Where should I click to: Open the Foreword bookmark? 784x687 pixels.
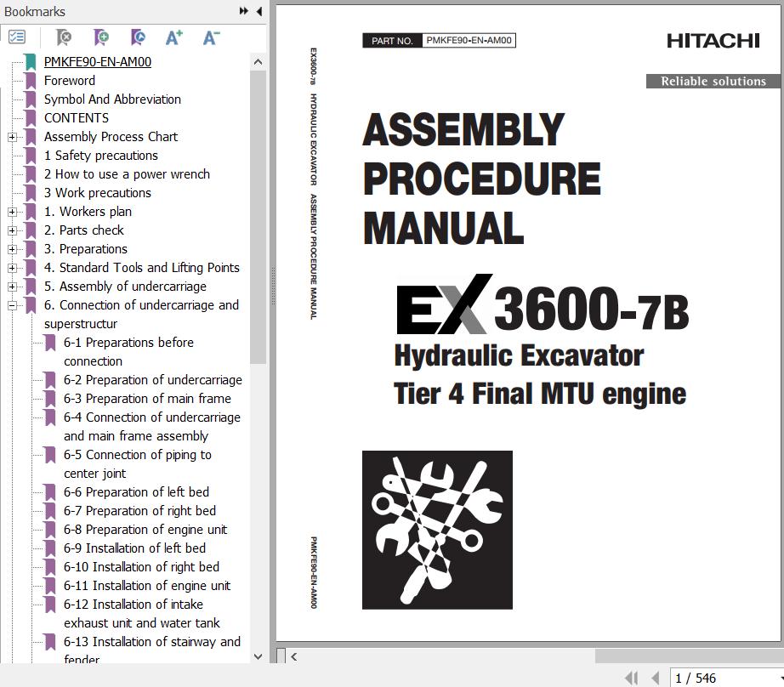[x=70, y=81]
